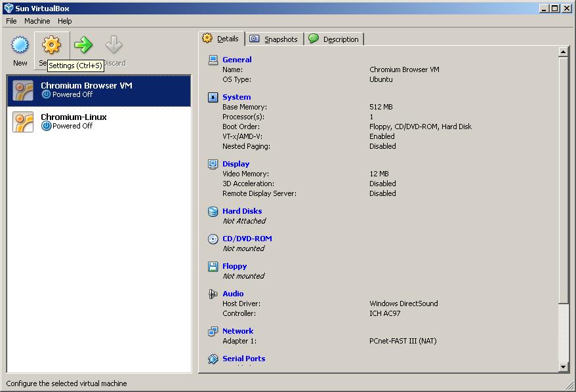Click the window resize grip in status bar
Viewport: 576px width, 392px height.
point(571,386)
